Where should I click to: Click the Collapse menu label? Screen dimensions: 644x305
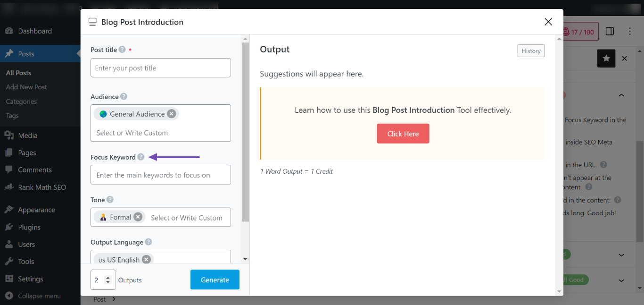[40, 296]
